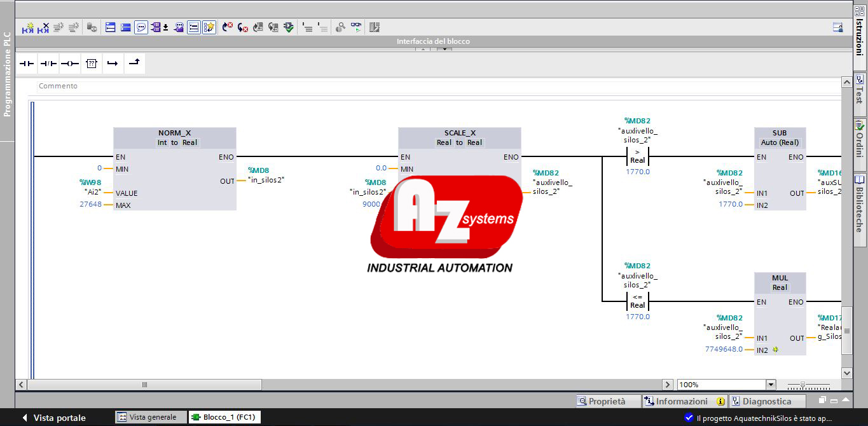Show tag information icon

tap(179, 27)
